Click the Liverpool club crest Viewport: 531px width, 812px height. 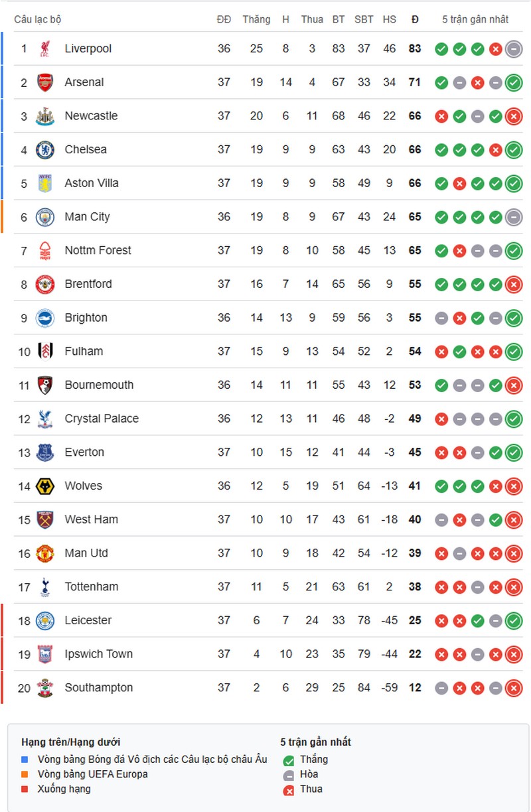[45, 48]
